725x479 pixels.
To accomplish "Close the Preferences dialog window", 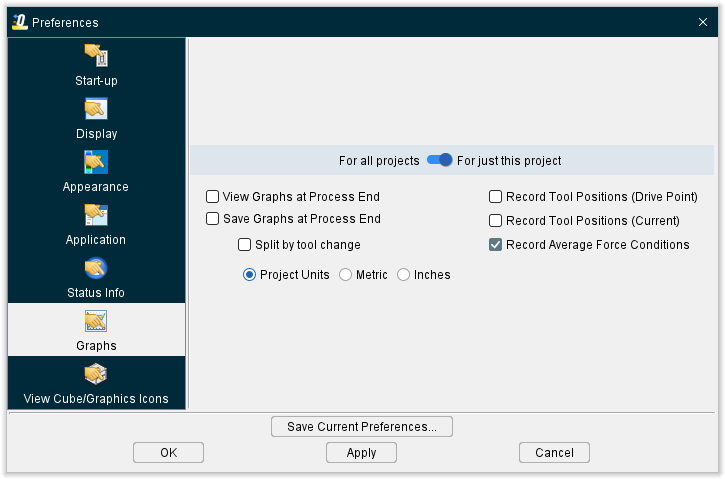I will tap(703, 22).
